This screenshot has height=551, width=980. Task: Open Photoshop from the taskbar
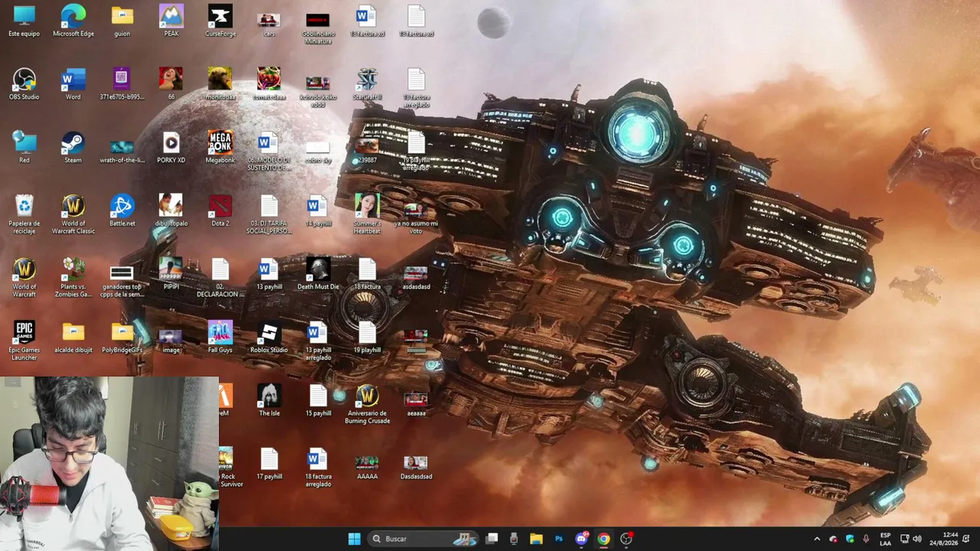click(x=559, y=539)
